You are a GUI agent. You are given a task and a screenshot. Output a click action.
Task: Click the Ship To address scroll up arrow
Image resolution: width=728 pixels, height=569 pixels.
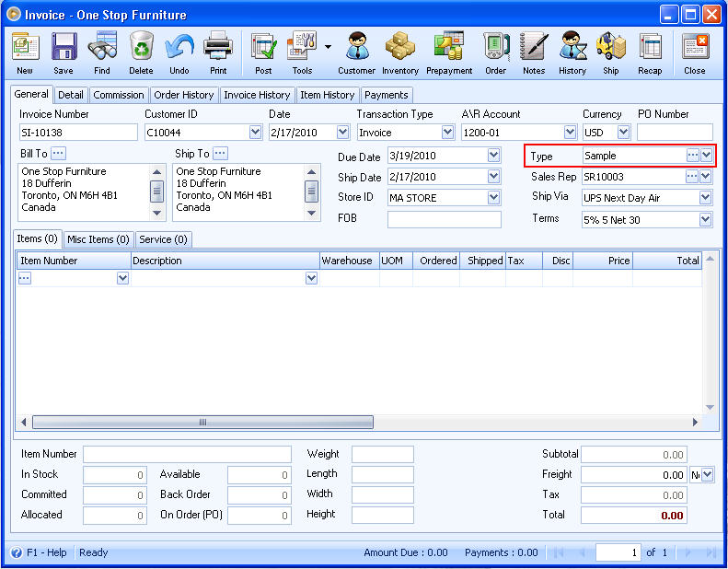pyautogui.click(x=311, y=172)
